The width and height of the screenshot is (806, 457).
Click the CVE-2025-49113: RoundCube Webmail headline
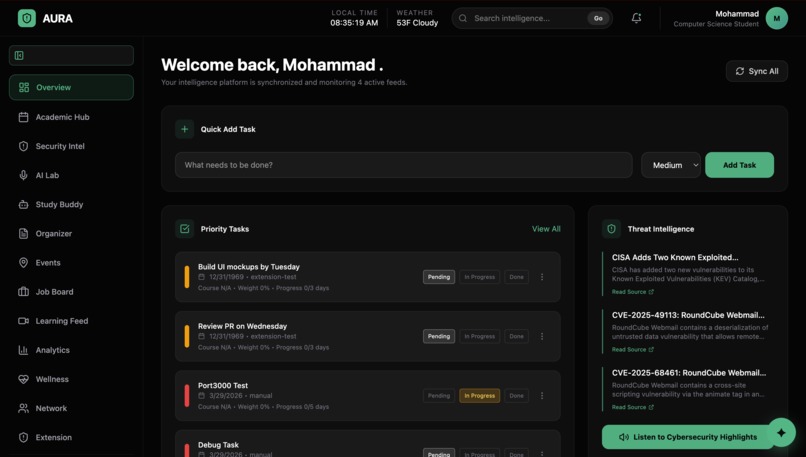coord(688,315)
